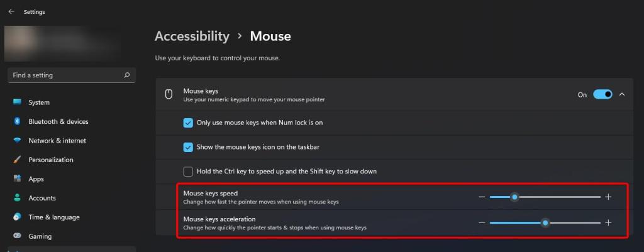
Task: Click minus to decrease mouse keys acceleration
Action: pyautogui.click(x=482, y=222)
